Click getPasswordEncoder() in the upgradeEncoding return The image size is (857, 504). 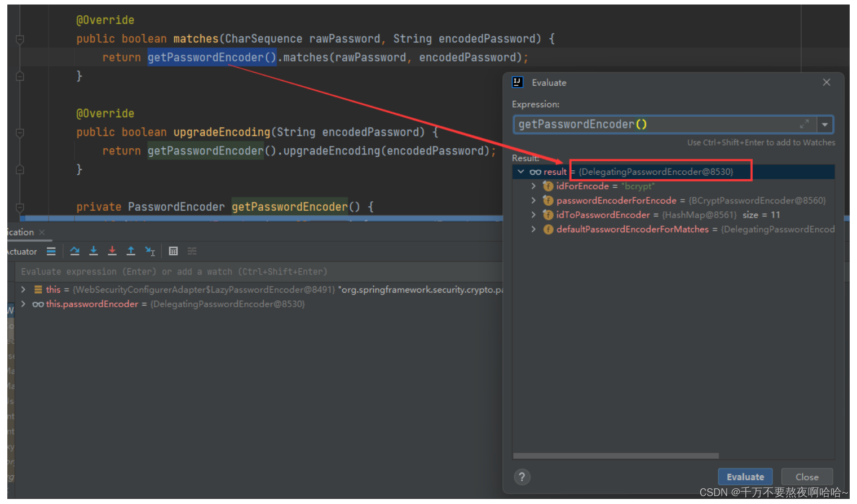[x=212, y=151]
